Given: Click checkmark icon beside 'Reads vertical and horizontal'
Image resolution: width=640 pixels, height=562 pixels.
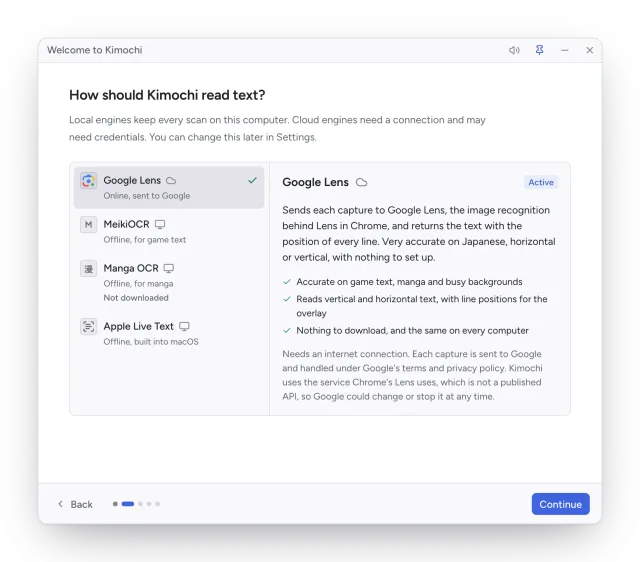Looking at the screenshot, I should click(x=287, y=299).
